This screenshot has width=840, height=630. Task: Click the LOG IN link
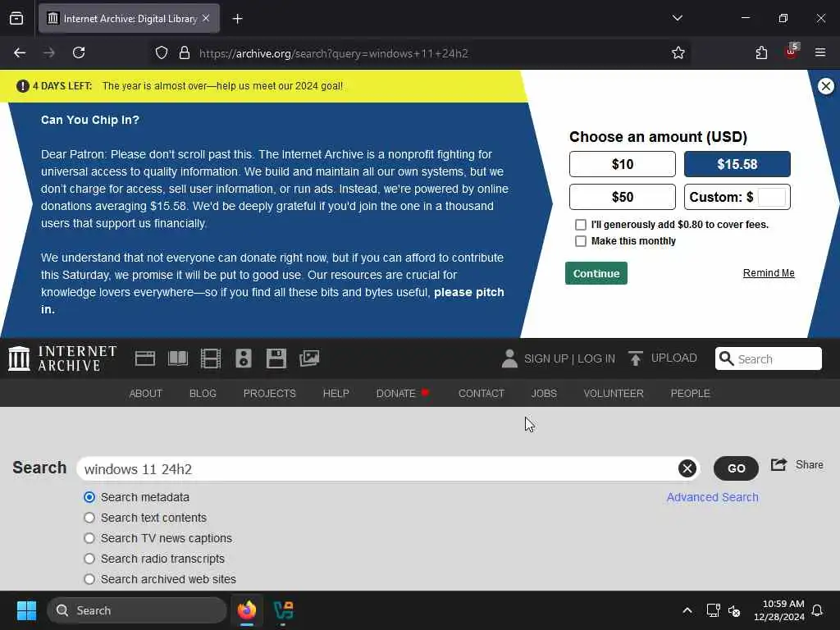(x=596, y=358)
